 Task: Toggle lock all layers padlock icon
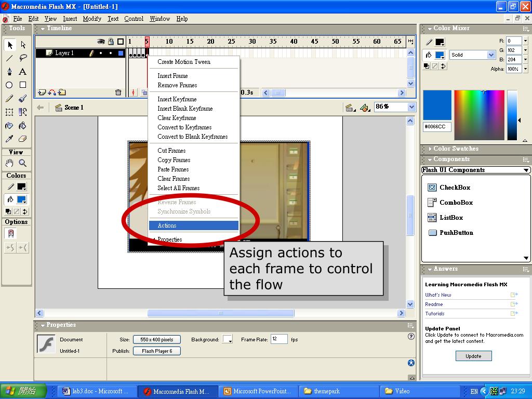click(111, 42)
